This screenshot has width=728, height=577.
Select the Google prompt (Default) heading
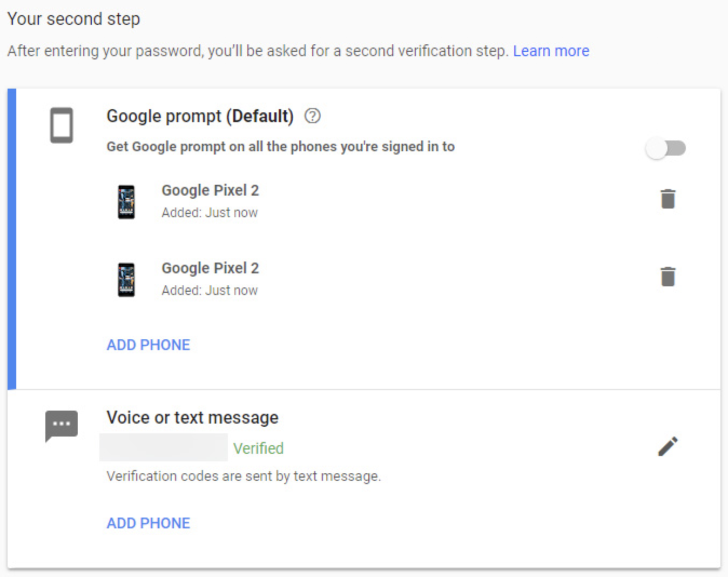click(200, 116)
